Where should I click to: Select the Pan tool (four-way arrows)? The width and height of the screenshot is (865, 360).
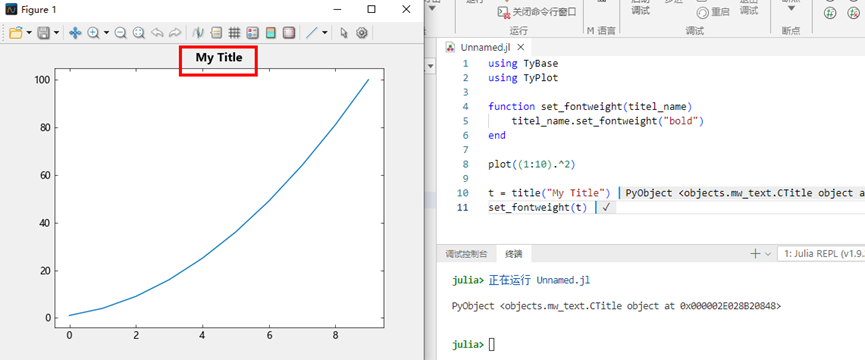(75, 33)
